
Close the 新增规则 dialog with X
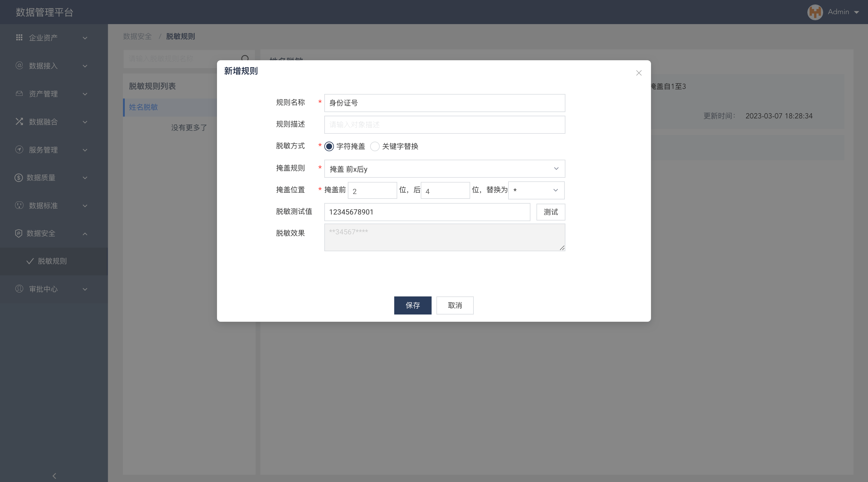tap(639, 73)
